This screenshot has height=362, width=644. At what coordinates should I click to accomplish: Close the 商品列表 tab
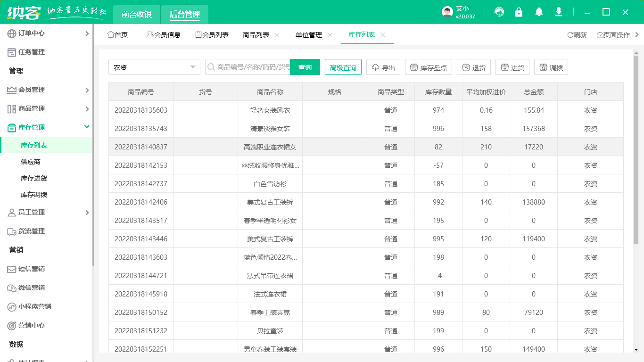click(277, 35)
